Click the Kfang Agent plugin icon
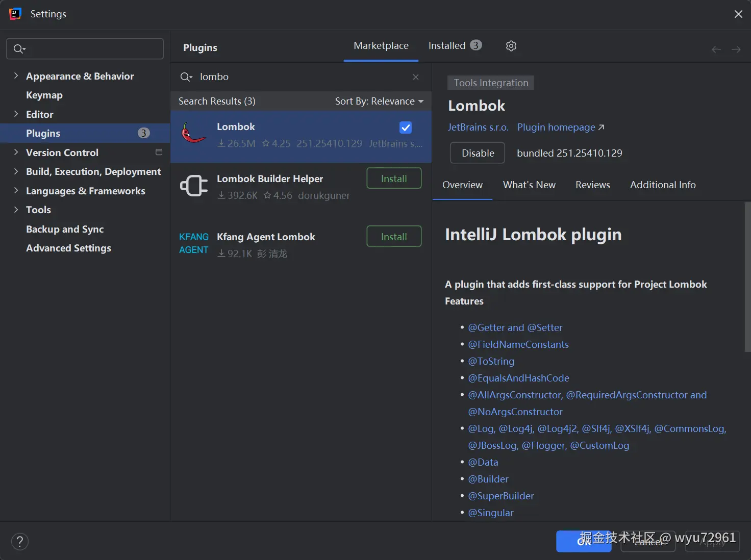Screen dimensions: 751x560 click(194, 243)
